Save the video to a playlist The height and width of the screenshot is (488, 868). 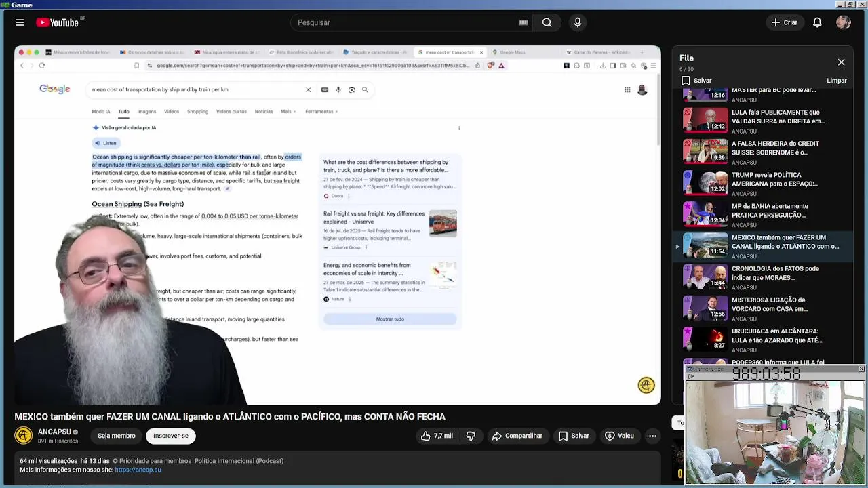coord(574,436)
